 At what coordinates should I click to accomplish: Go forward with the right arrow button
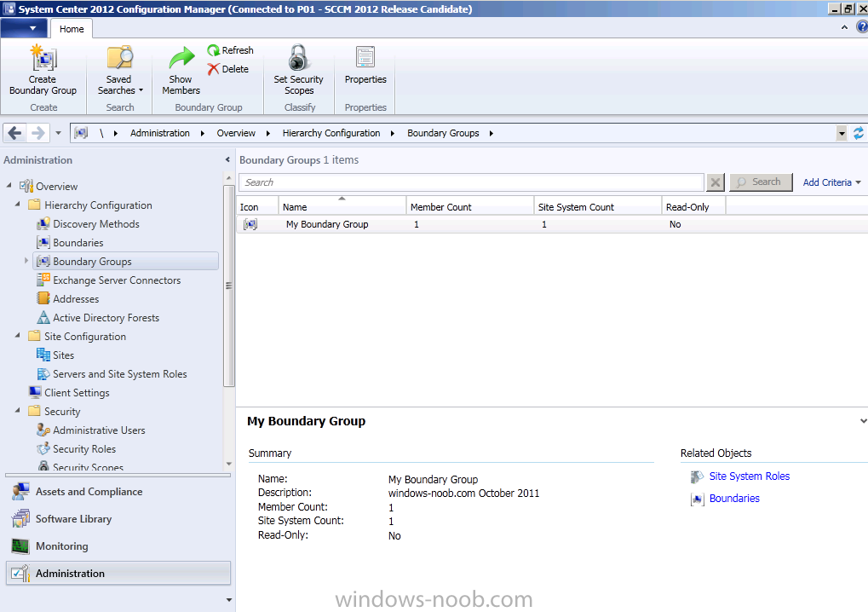point(37,133)
